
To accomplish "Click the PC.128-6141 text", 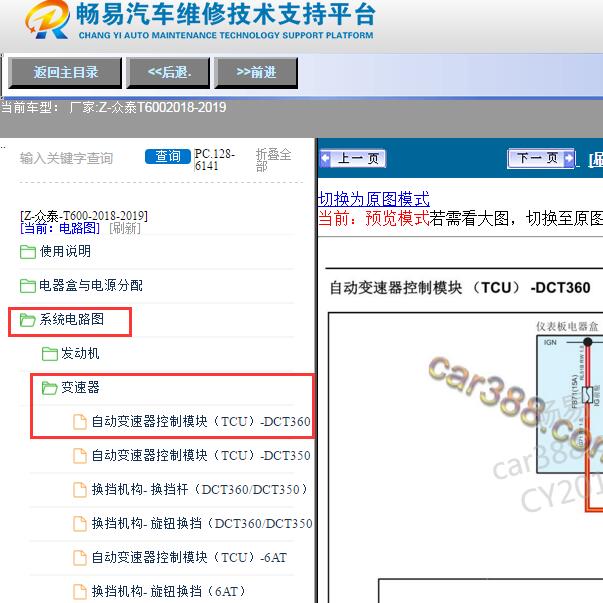I will coord(215,160).
